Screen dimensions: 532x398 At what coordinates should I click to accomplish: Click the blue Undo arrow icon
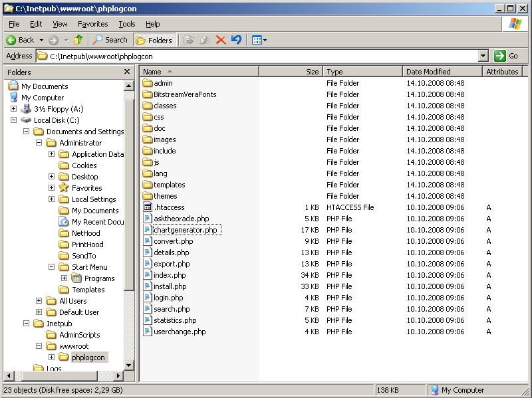pyautogui.click(x=236, y=40)
